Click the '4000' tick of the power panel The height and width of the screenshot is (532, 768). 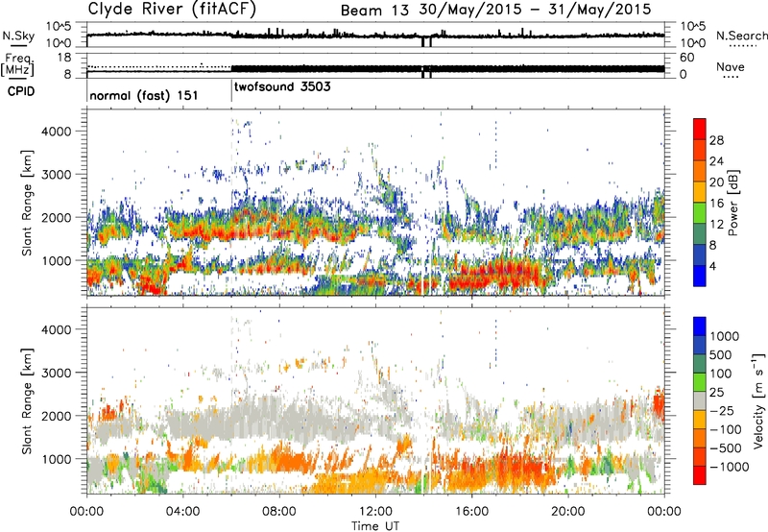(x=57, y=132)
